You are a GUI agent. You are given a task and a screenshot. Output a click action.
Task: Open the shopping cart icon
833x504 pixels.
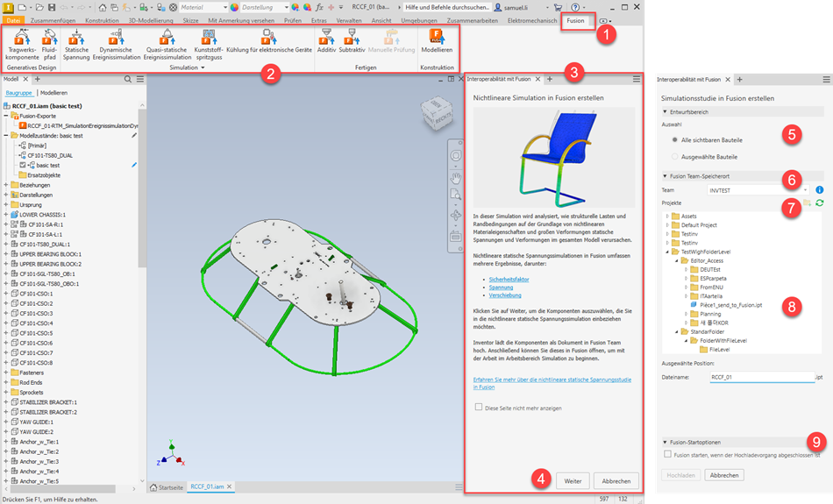[x=558, y=7]
